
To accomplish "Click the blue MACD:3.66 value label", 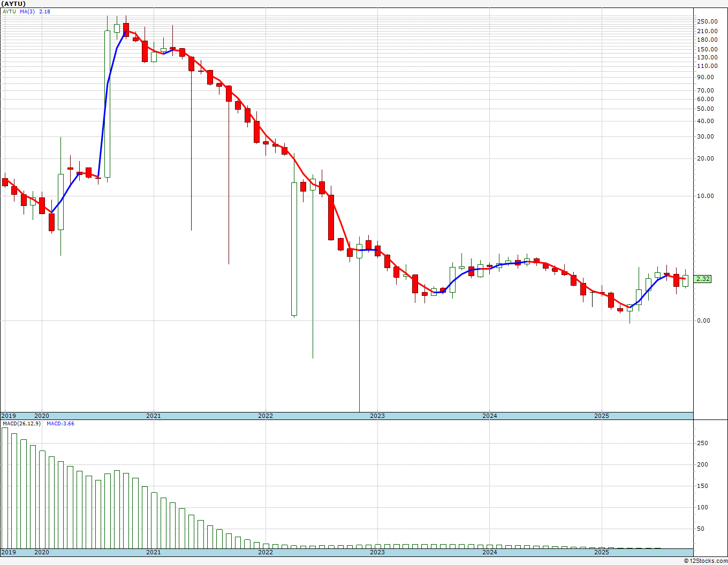I will pyautogui.click(x=60, y=424).
